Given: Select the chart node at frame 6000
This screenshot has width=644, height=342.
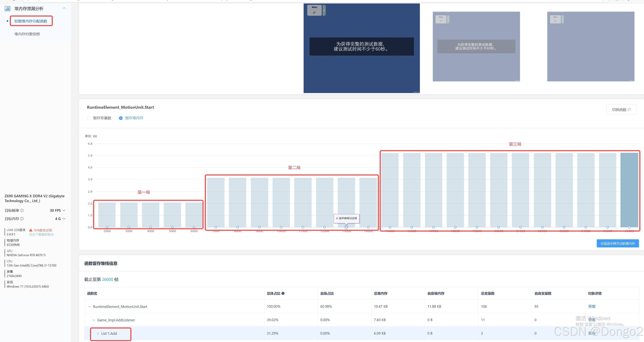Looking at the screenshot, I should point(194,227).
